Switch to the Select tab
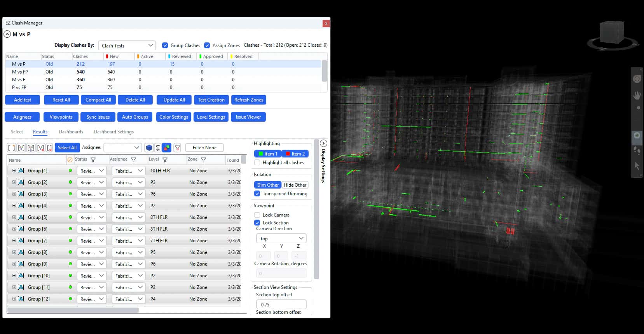Image resolution: width=644 pixels, height=334 pixels. [17, 132]
